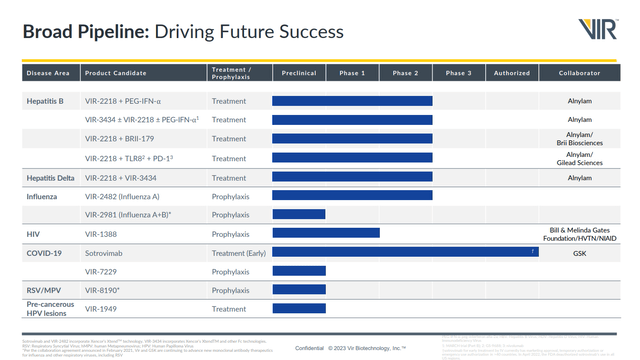Screen dimensions: 640x360
Task: Click the 'Confidential' footer label
Action: (309, 348)
